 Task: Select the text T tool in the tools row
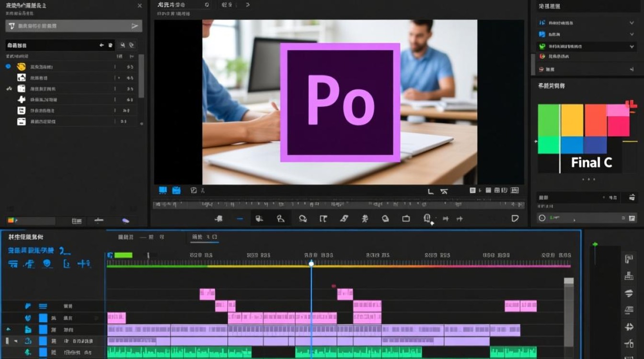(x=323, y=219)
